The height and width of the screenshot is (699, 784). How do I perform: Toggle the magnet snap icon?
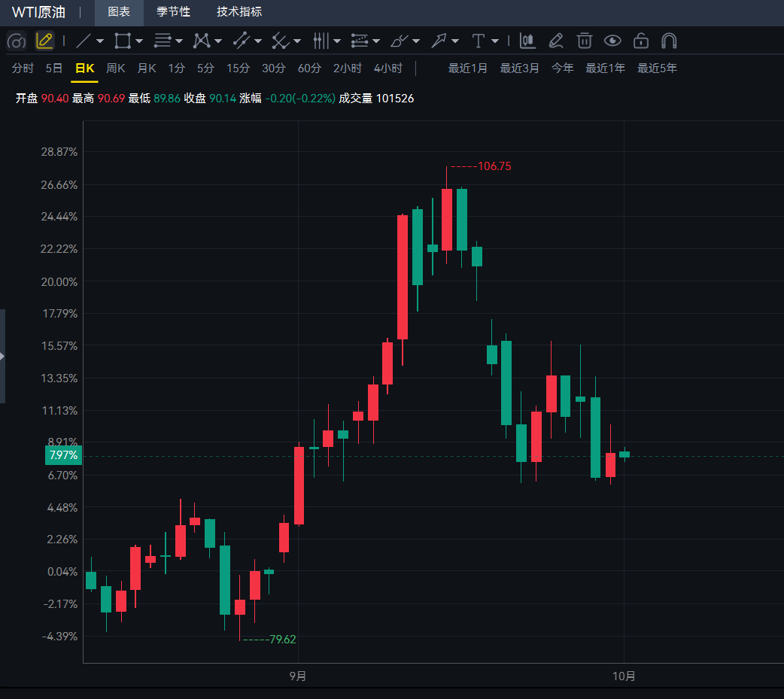669,41
